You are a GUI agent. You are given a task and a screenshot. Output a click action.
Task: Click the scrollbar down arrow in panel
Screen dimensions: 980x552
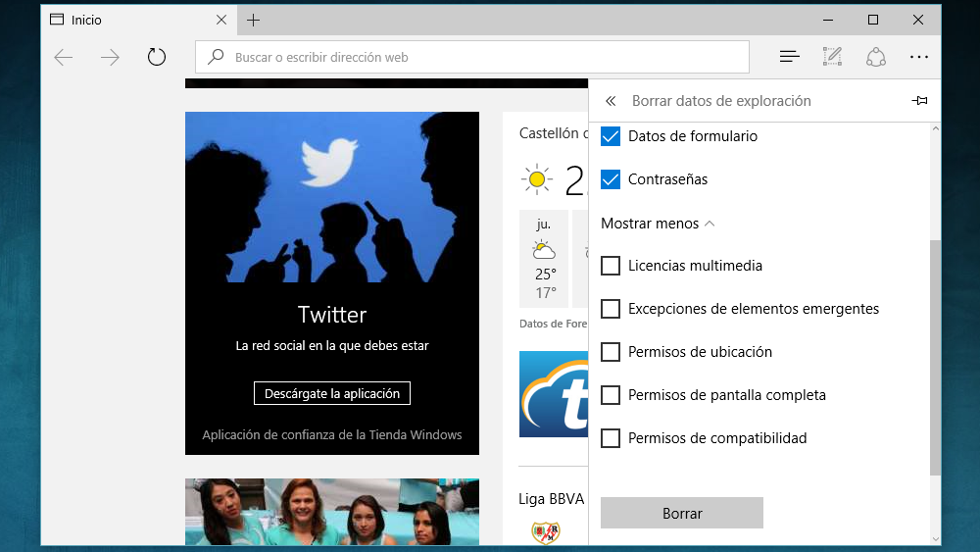tap(935, 539)
